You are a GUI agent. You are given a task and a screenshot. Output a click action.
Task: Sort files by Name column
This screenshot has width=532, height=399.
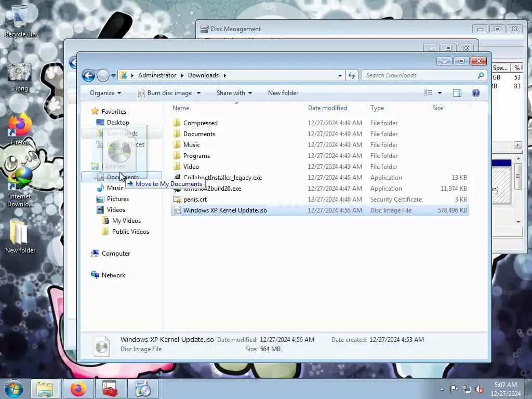[181, 108]
